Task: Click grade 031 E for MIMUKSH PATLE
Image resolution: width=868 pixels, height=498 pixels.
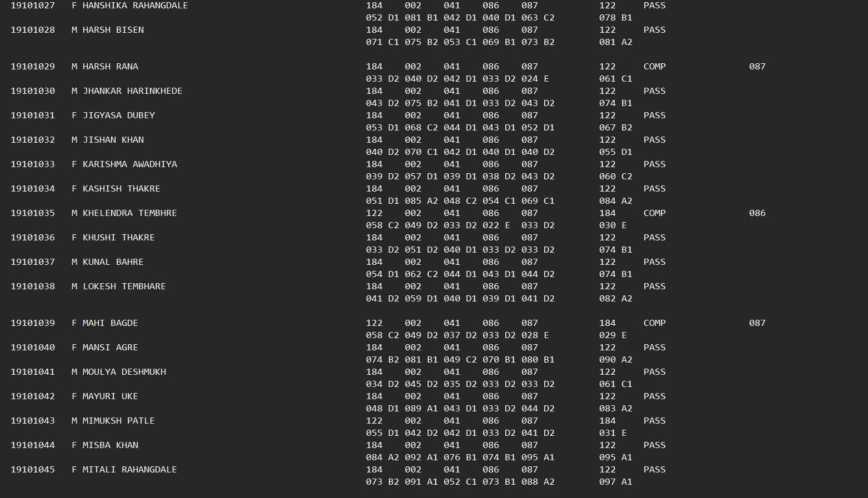Action: (x=613, y=433)
